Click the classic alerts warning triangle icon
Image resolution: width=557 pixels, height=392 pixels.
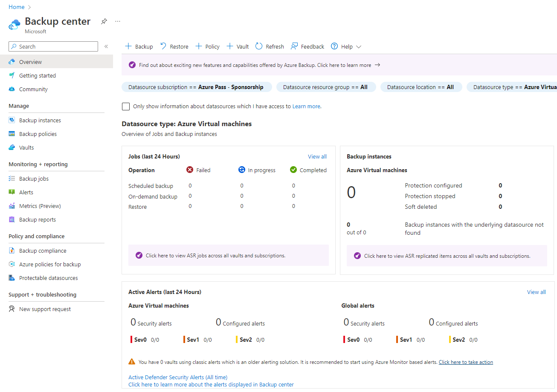coord(132,362)
